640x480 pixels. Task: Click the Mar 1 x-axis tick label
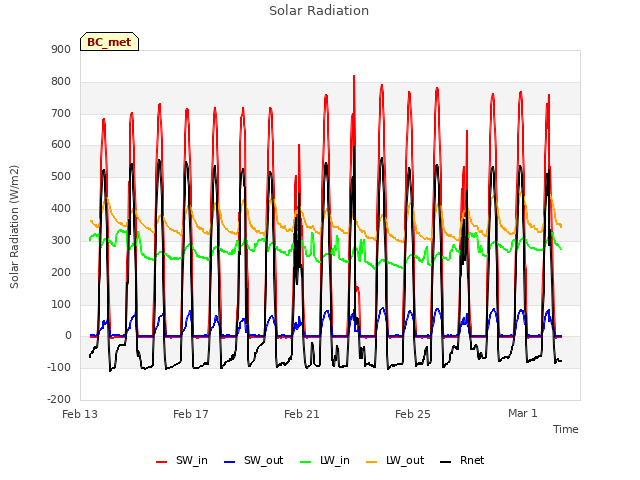[523, 413]
